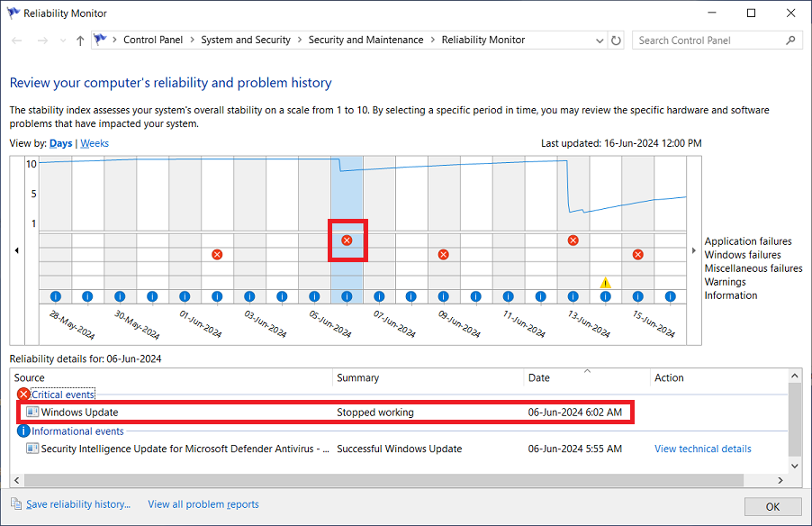The height and width of the screenshot is (526, 812).
Task: Click the information icon for 07-Jun-2024
Action: [x=379, y=296]
